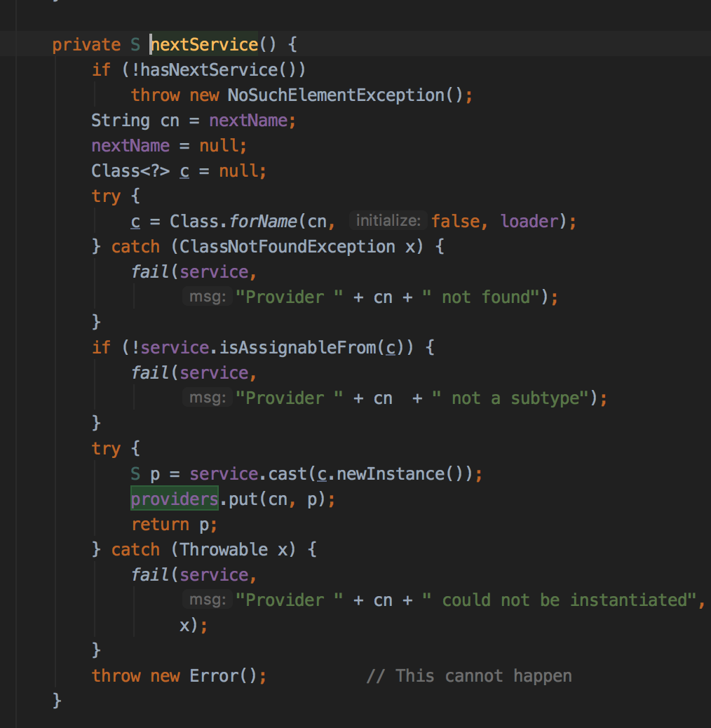Click the 'msg:' hint before 'could not be instantiated'
The width and height of the screenshot is (711, 728).
208,600
